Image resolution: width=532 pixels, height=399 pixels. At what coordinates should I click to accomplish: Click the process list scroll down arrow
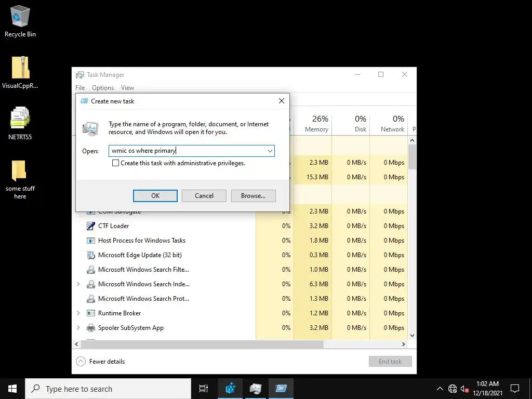click(x=412, y=336)
